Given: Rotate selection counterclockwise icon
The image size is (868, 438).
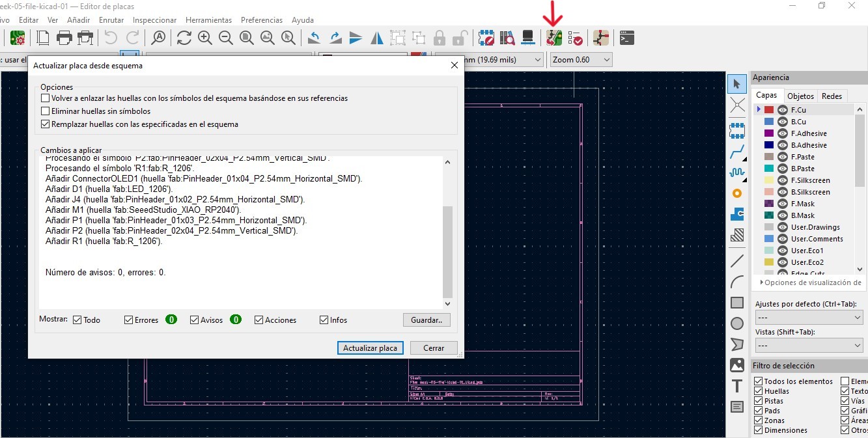Looking at the screenshot, I should coord(315,38).
